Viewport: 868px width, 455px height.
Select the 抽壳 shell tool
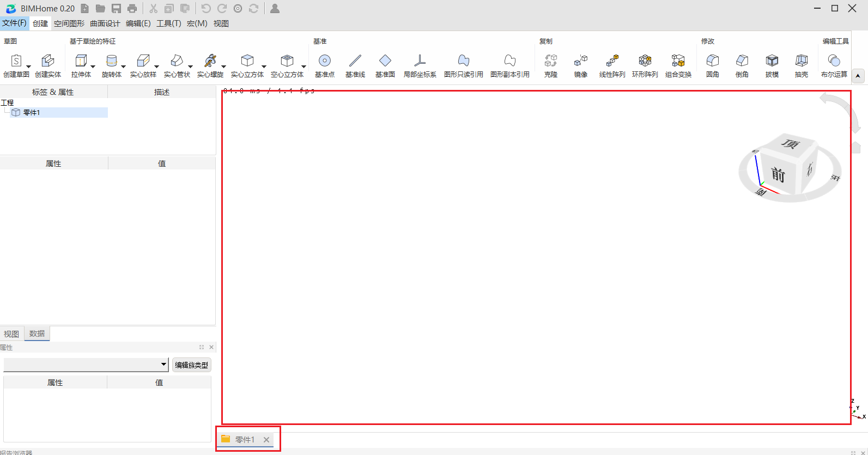[802, 61]
